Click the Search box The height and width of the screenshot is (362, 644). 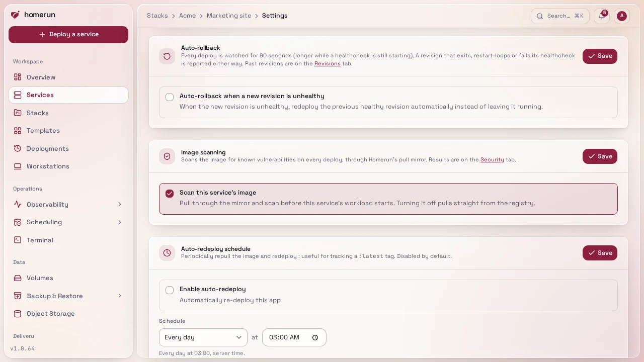560,16
